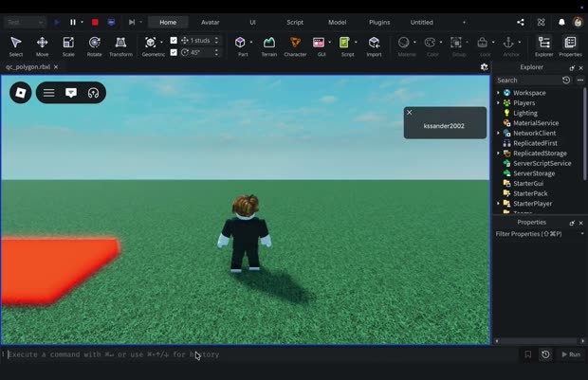The image size is (588, 380).
Task: Expand the StarterPlayer node
Action: [x=498, y=204]
